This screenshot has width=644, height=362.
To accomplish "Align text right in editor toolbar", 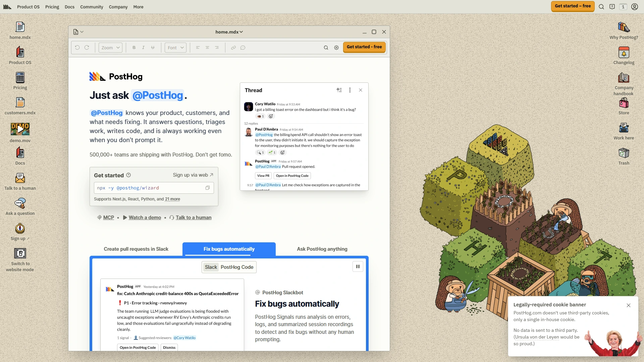I will 217,48.
